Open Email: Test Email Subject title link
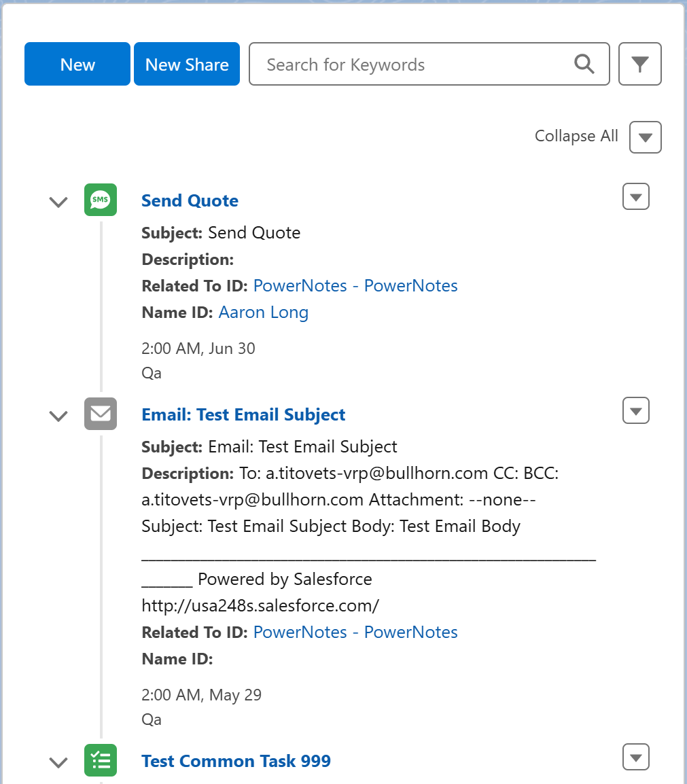 [x=243, y=414]
